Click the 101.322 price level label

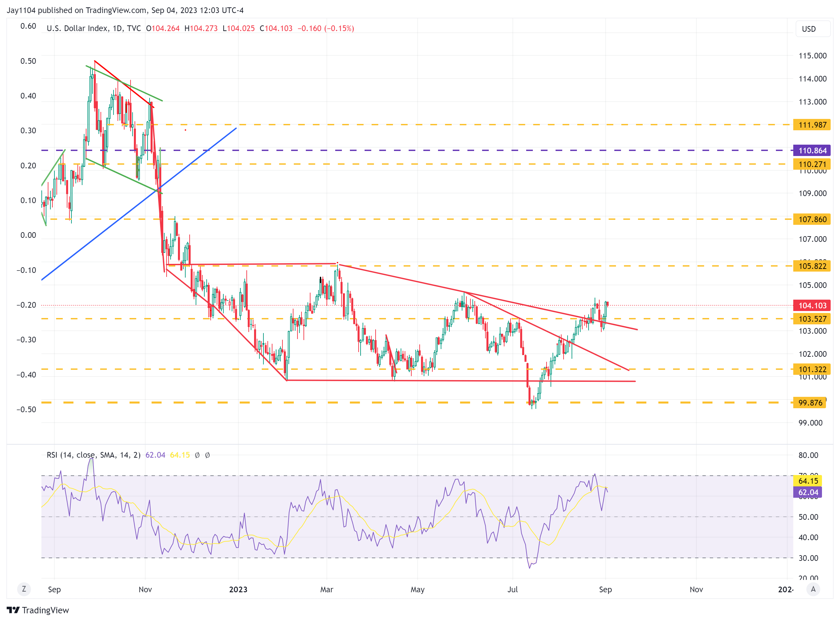pos(812,369)
